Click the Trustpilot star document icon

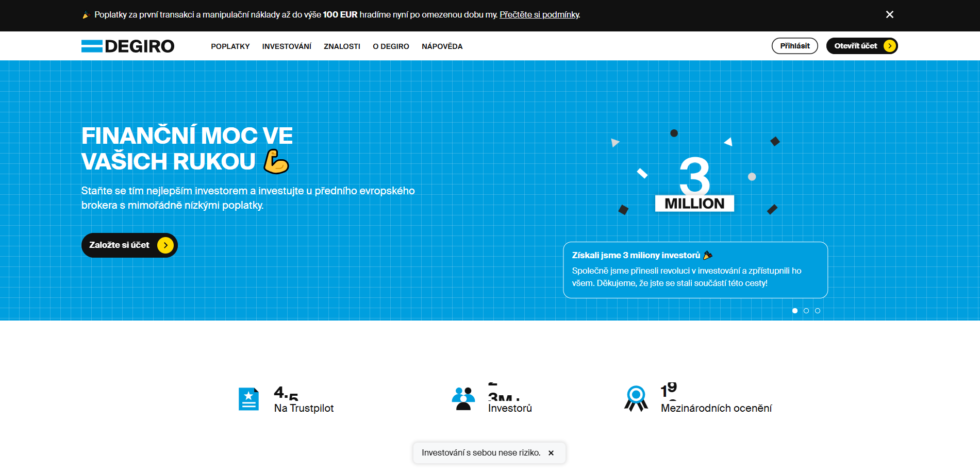point(249,399)
